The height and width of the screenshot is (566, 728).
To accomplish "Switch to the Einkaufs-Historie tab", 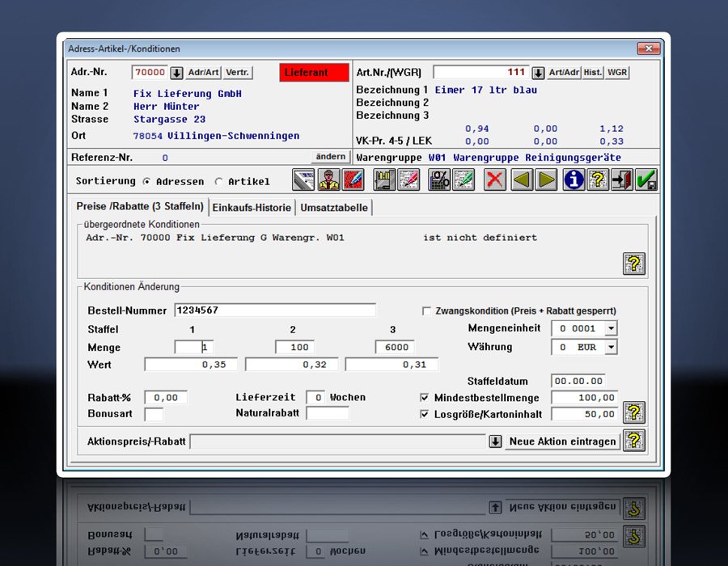I will coord(252,208).
